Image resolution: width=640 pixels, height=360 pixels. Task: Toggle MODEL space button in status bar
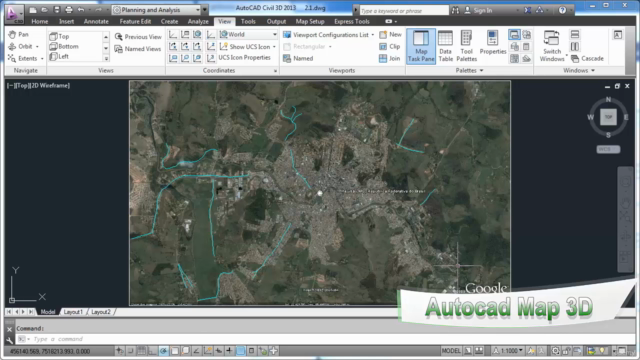tap(451, 351)
